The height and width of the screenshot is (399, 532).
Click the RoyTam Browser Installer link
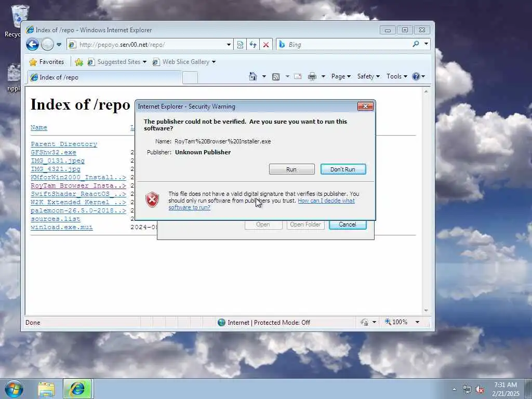click(x=78, y=185)
